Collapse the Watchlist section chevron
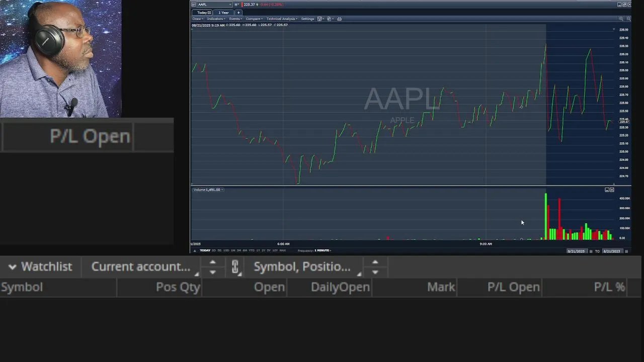This screenshot has width=644, height=362. [13, 267]
